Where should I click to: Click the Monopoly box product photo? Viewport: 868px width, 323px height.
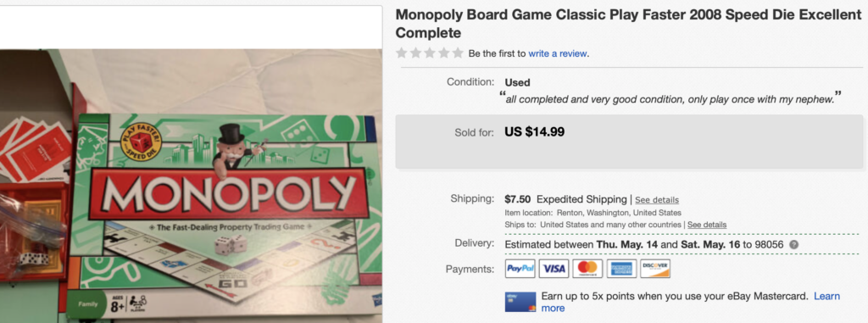pyautogui.click(x=191, y=186)
